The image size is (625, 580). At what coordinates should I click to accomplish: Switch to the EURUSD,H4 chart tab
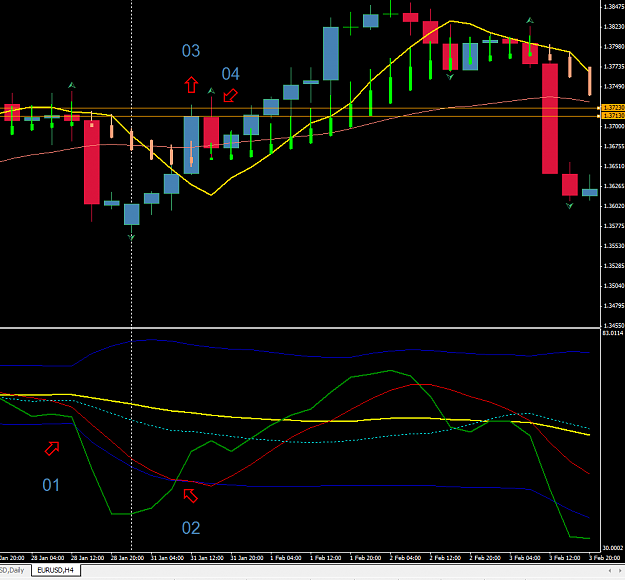tap(55, 570)
